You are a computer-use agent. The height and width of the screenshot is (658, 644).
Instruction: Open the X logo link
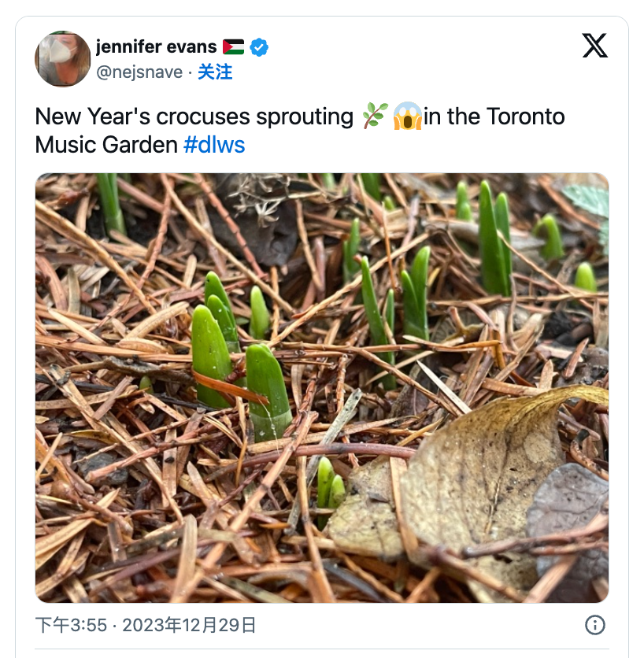click(x=594, y=46)
